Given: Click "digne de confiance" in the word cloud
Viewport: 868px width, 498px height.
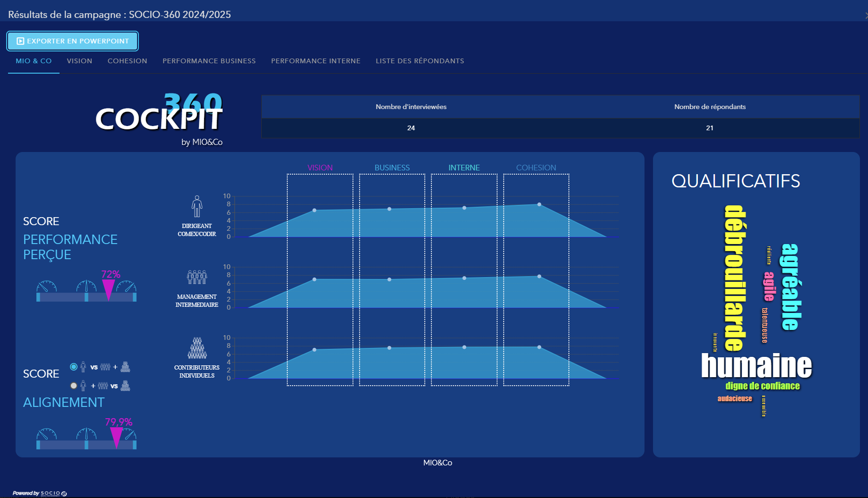Looking at the screenshot, I should point(763,386).
